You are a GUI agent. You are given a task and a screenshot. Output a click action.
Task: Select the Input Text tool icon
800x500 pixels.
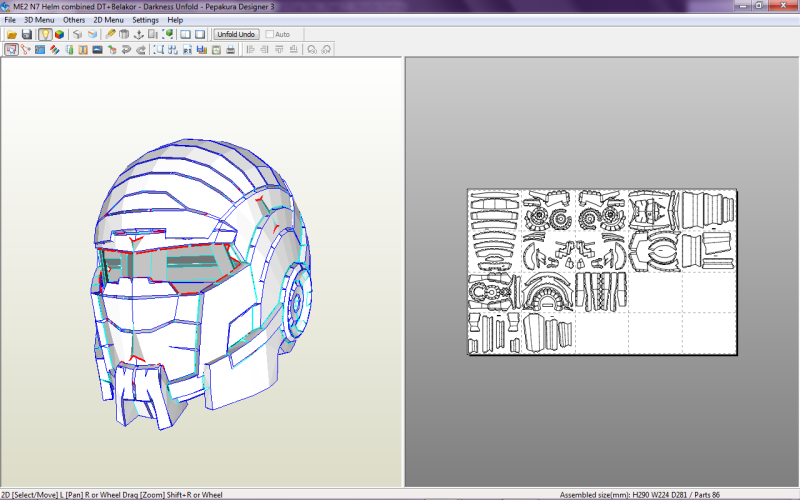(83, 49)
